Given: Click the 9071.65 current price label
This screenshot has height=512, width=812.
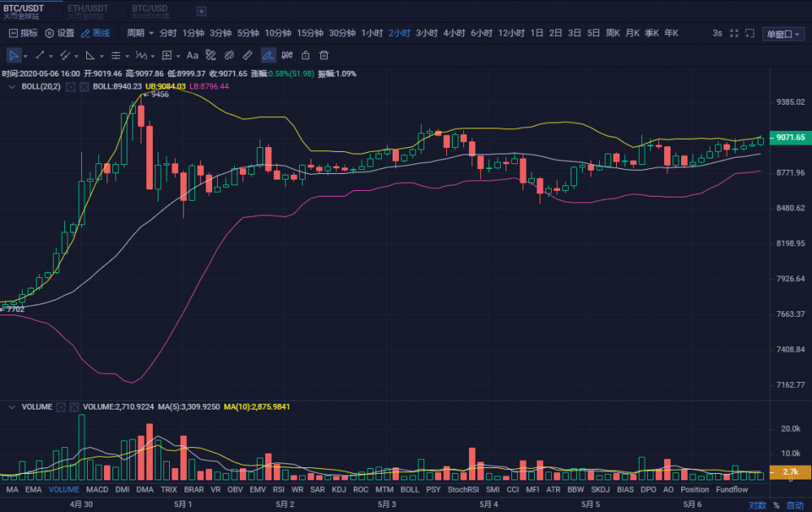Looking at the screenshot, I should (x=789, y=137).
